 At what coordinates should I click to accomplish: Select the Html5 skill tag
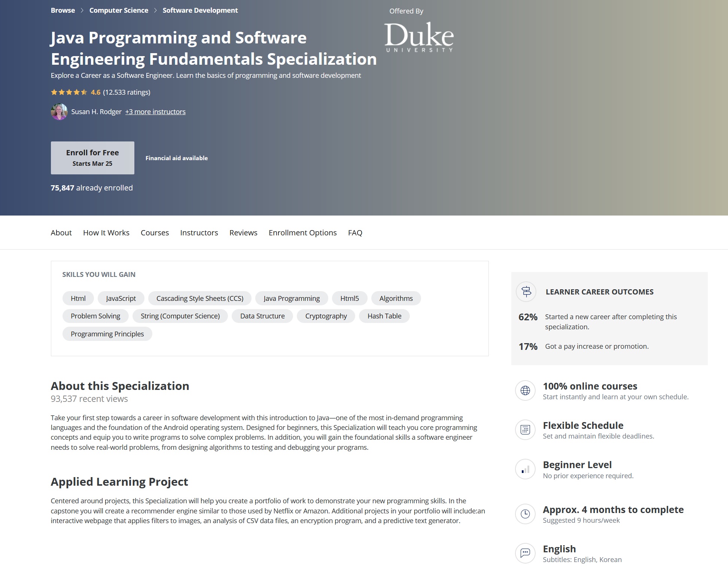pos(350,298)
